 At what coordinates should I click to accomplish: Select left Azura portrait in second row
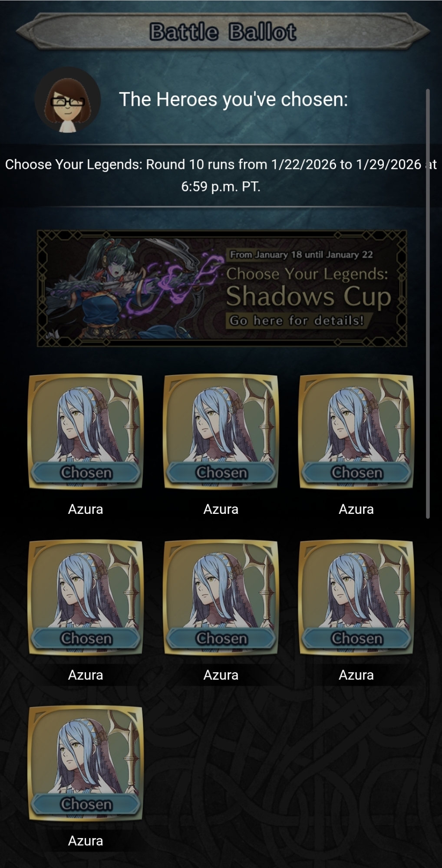click(86, 598)
